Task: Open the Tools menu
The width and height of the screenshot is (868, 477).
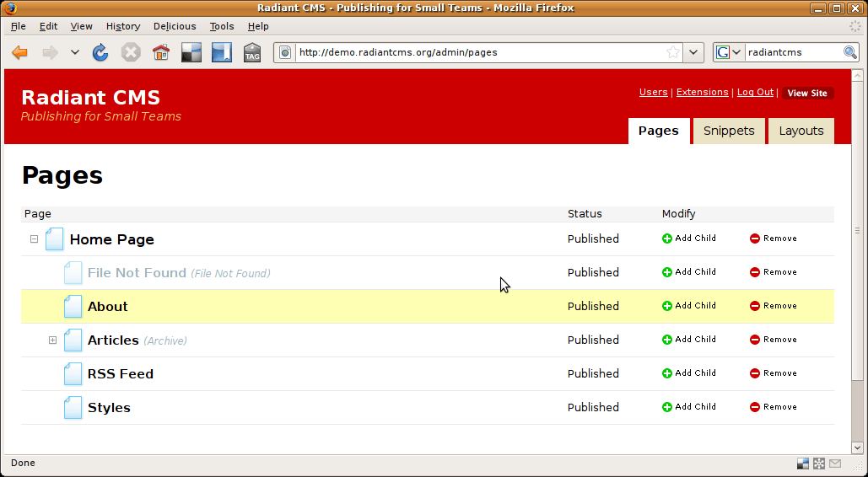Action: [x=221, y=26]
